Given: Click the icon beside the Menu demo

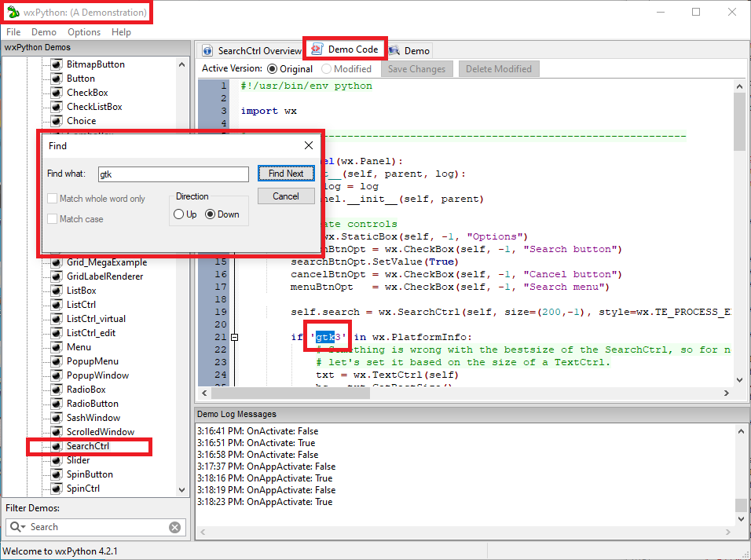Looking at the screenshot, I should (x=57, y=347).
